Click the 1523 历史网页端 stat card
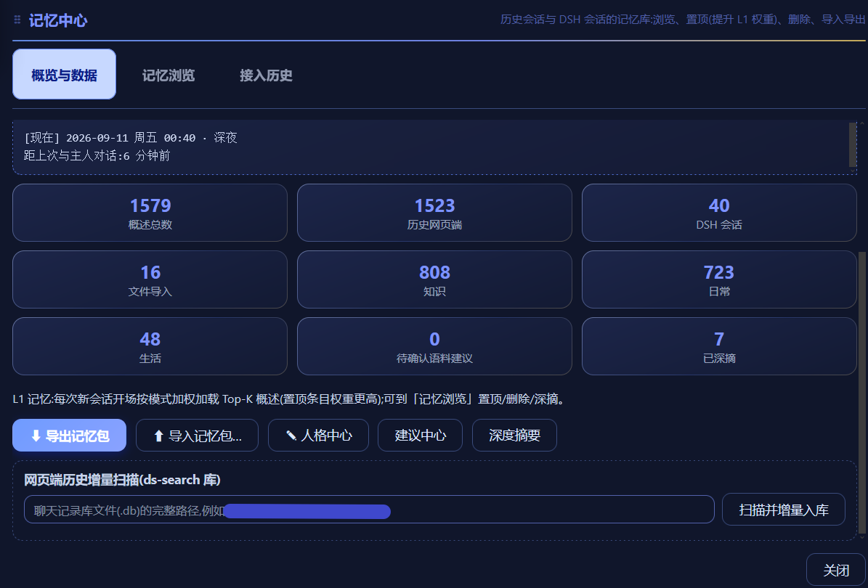 (x=434, y=213)
